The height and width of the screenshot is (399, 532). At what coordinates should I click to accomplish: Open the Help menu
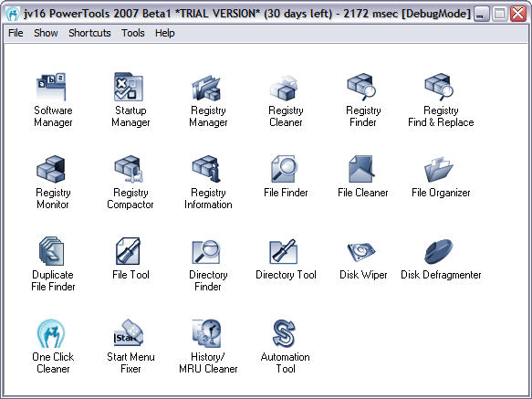(x=165, y=33)
